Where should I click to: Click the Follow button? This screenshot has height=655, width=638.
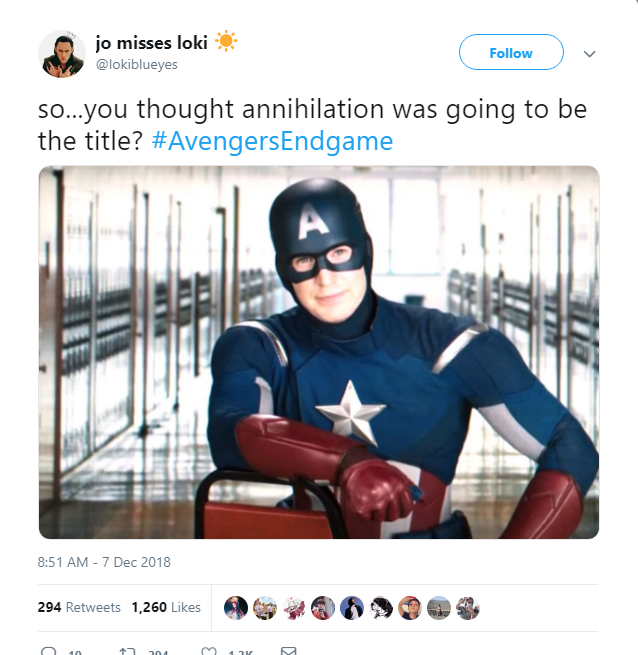pos(511,52)
